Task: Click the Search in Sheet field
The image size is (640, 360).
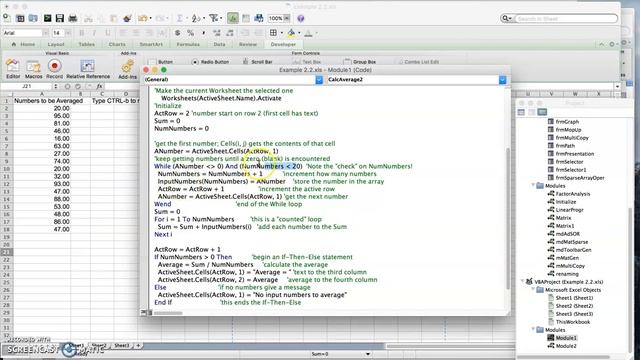Action: tap(565, 18)
